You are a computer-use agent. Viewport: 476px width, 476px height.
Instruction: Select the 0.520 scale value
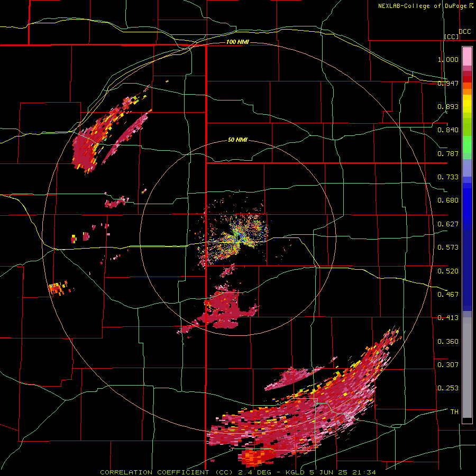(x=448, y=271)
